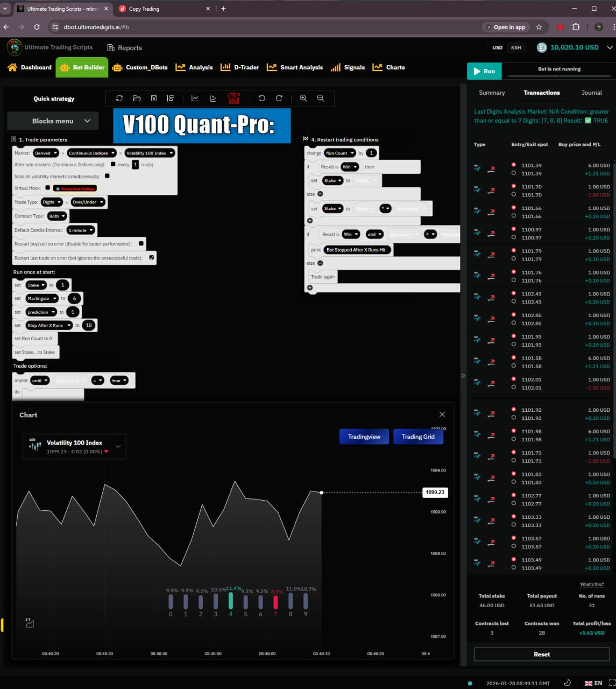This screenshot has width=616, height=689.
Task: Open the Smart Analysis menu item
Action: 295,67
